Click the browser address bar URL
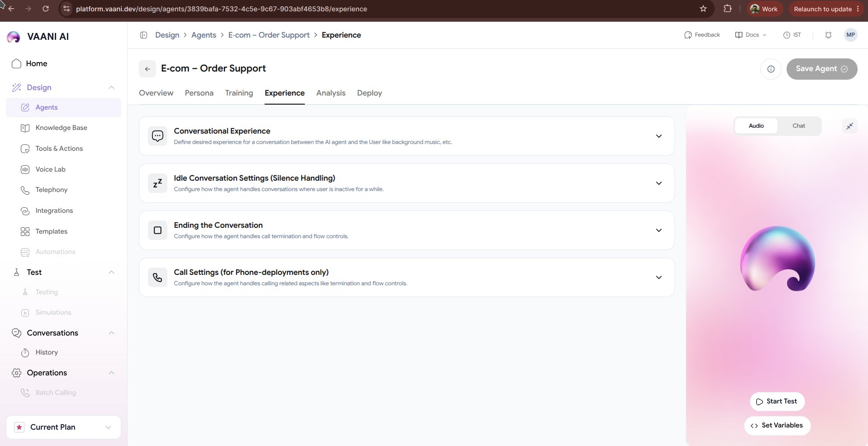 [x=221, y=9]
